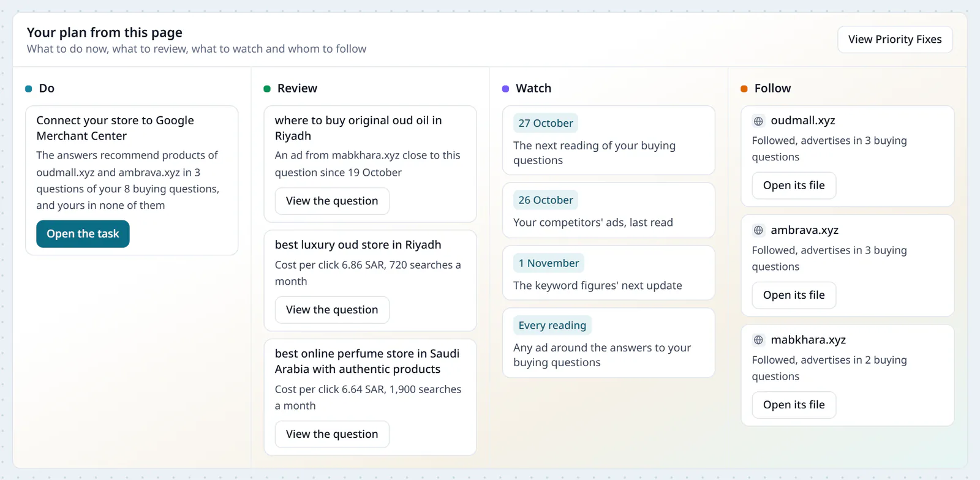Select the 26 October date tag
Image resolution: width=980 pixels, height=480 pixels.
(546, 200)
